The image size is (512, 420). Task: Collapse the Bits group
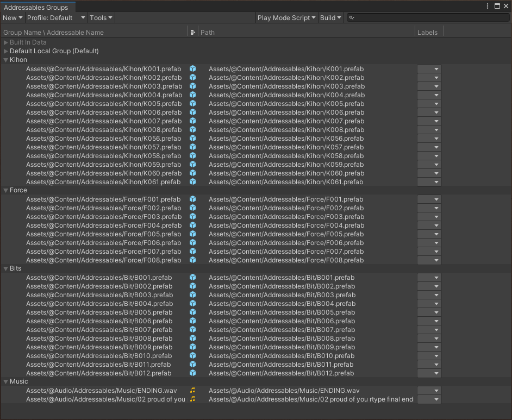(x=5, y=268)
